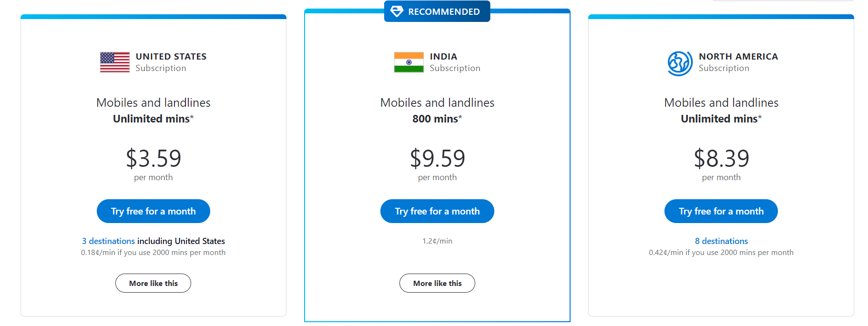Click the NORTH AMERICA plan title
The width and height of the screenshot is (868, 326).
(x=738, y=56)
